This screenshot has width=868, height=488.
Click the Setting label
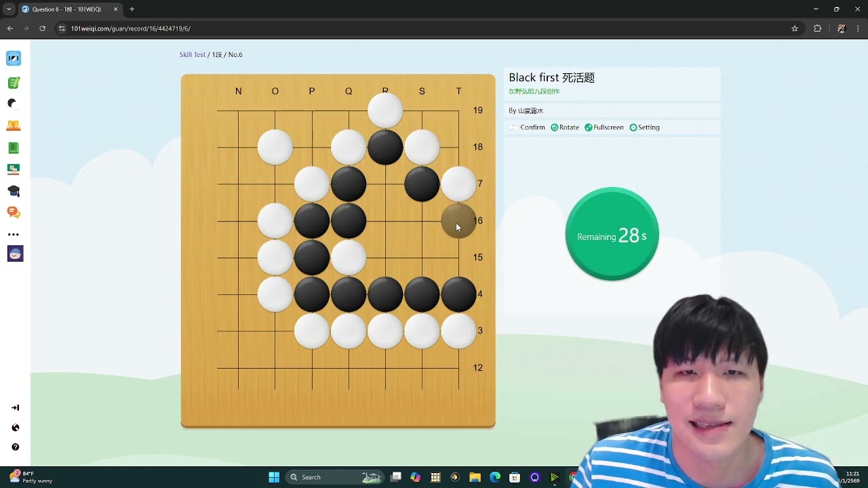point(649,127)
